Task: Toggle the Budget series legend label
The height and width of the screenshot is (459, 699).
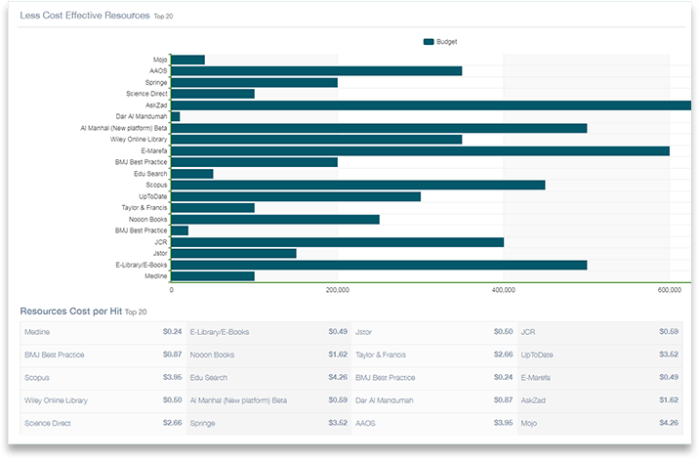Action: point(446,42)
